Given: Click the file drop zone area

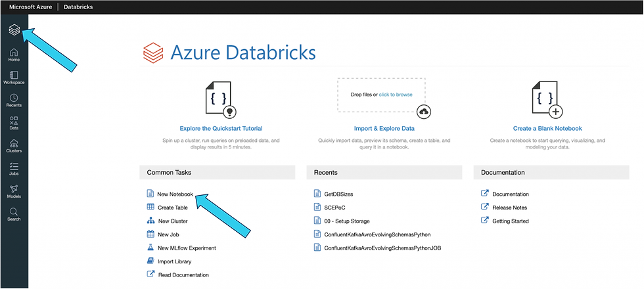Looking at the screenshot, I should coord(382,95).
